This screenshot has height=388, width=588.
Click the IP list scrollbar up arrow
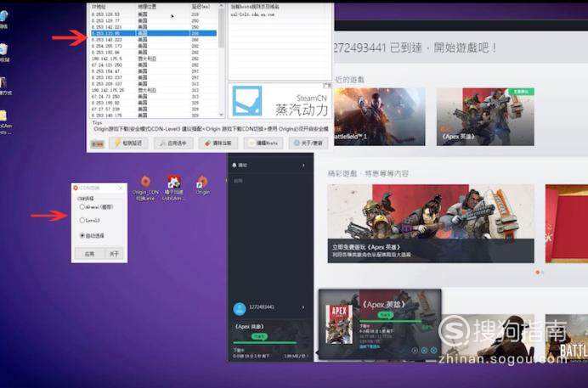pyautogui.click(x=221, y=6)
